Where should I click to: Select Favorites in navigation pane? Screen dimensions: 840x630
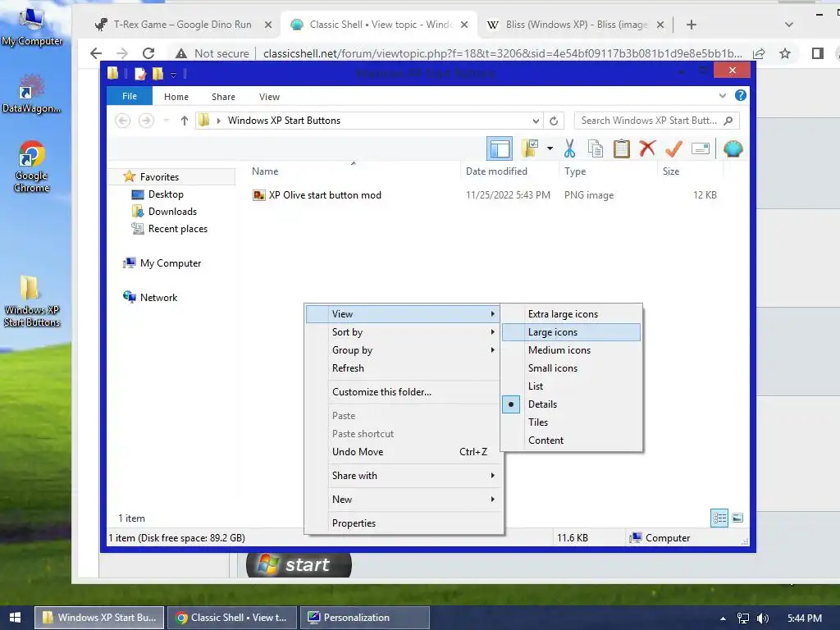coord(172,177)
